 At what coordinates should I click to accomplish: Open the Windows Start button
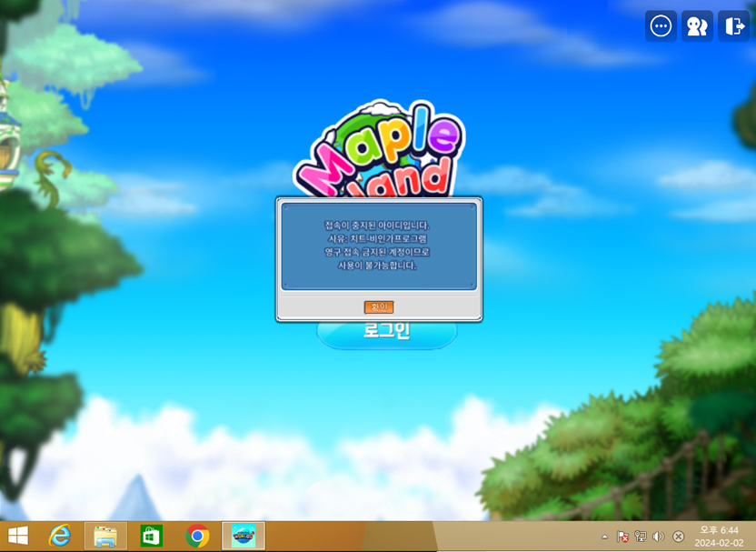tap(17, 537)
